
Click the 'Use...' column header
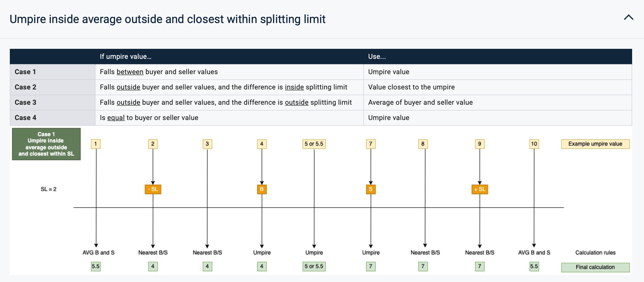coord(377,56)
